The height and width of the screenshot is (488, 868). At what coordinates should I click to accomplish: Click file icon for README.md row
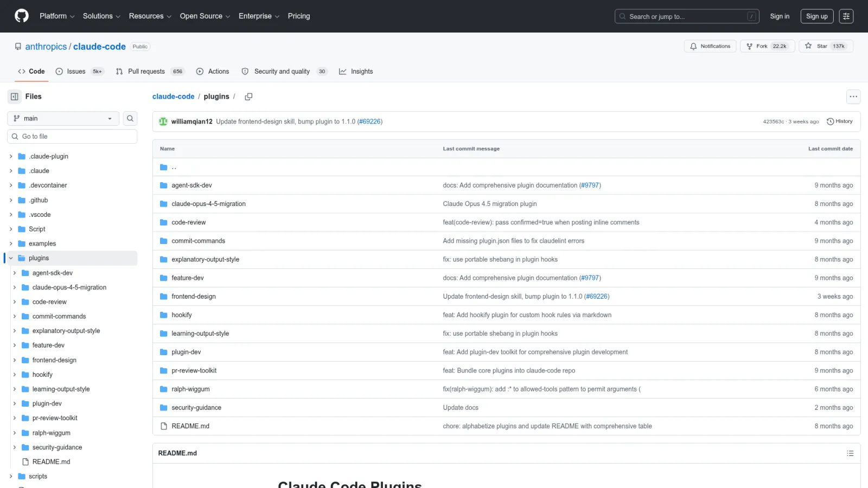tap(164, 426)
